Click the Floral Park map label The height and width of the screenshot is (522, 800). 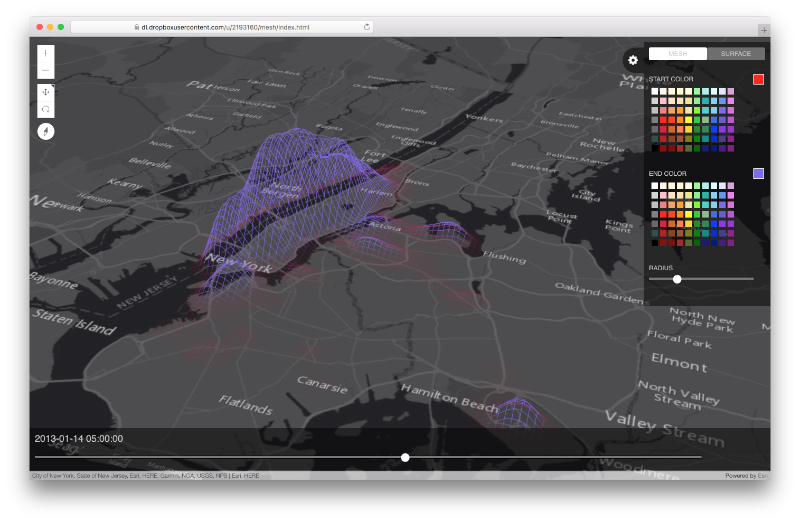680,339
